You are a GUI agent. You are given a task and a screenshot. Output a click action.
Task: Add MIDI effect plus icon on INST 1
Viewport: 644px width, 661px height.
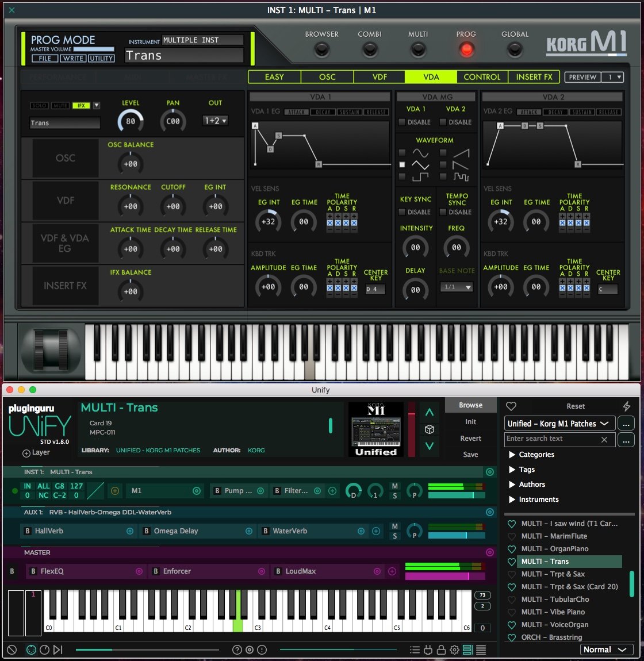[115, 491]
